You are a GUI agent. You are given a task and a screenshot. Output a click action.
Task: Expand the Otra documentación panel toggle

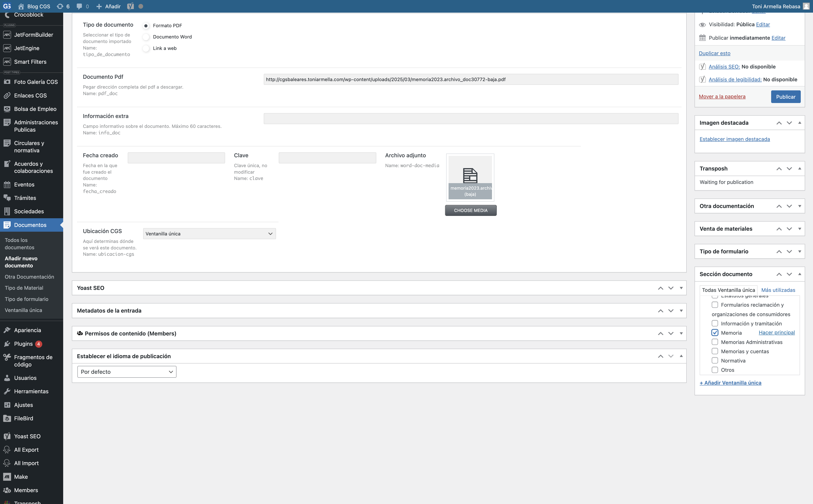coord(800,206)
